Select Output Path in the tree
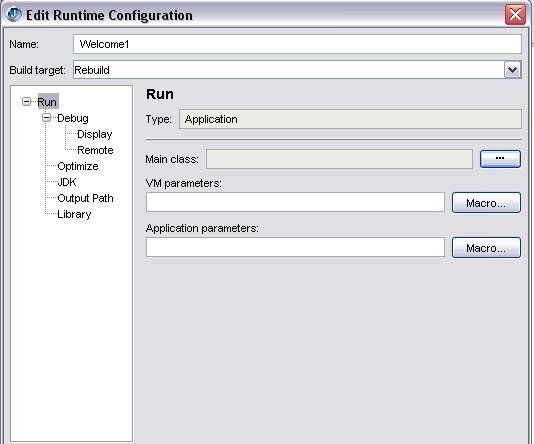The width and height of the screenshot is (534, 444). pos(85,198)
